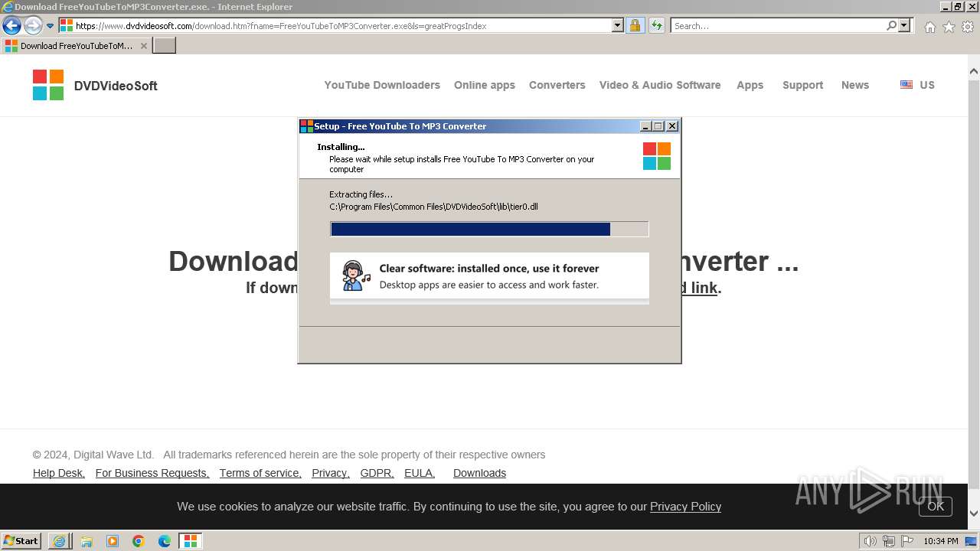The width and height of the screenshot is (980, 551).
Task: Open the EULA footer link
Action: tap(420, 473)
